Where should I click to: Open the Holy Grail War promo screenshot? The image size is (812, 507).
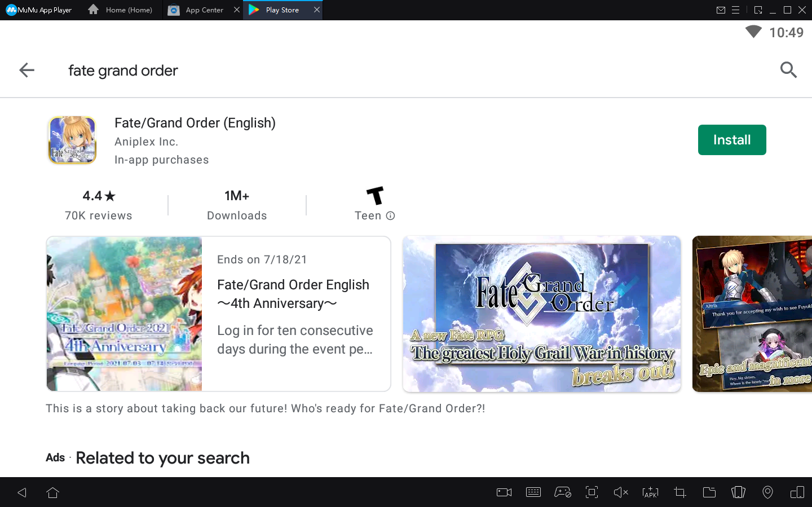542,314
